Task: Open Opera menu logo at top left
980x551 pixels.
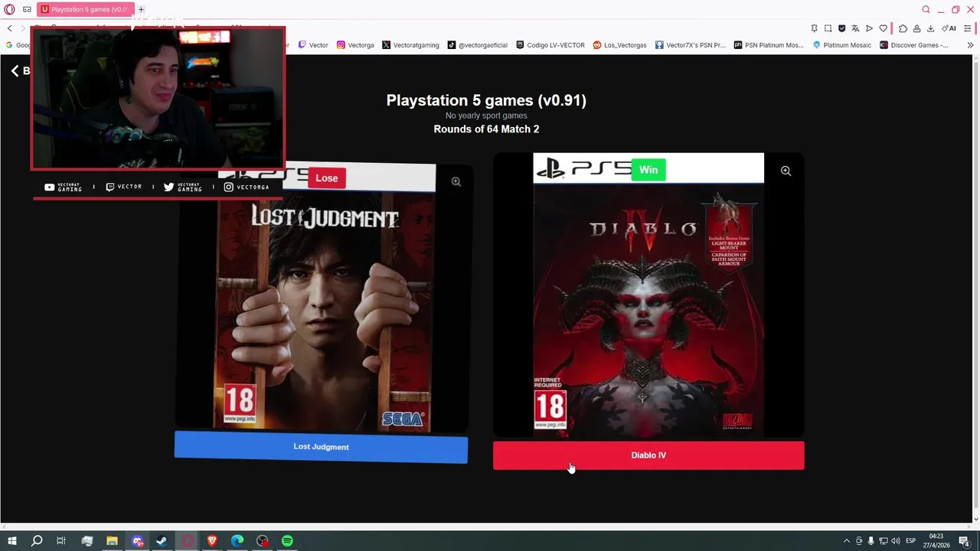Action: click(x=9, y=9)
